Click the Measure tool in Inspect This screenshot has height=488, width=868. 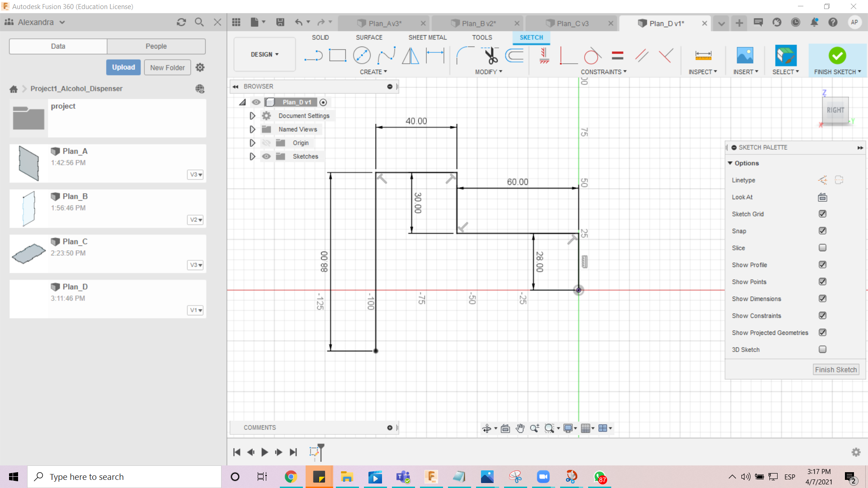pos(703,56)
